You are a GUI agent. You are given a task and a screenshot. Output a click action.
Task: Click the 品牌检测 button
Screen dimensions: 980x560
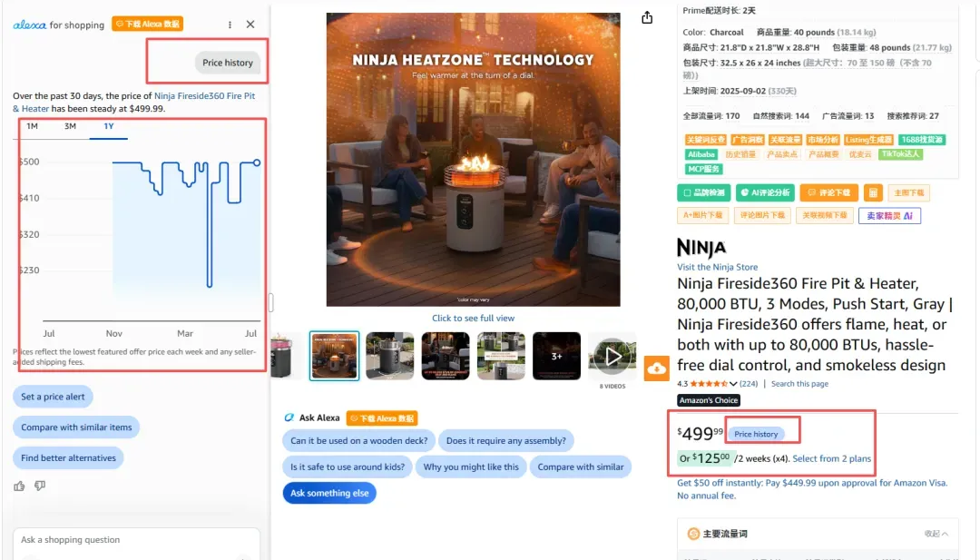coord(704,192)
